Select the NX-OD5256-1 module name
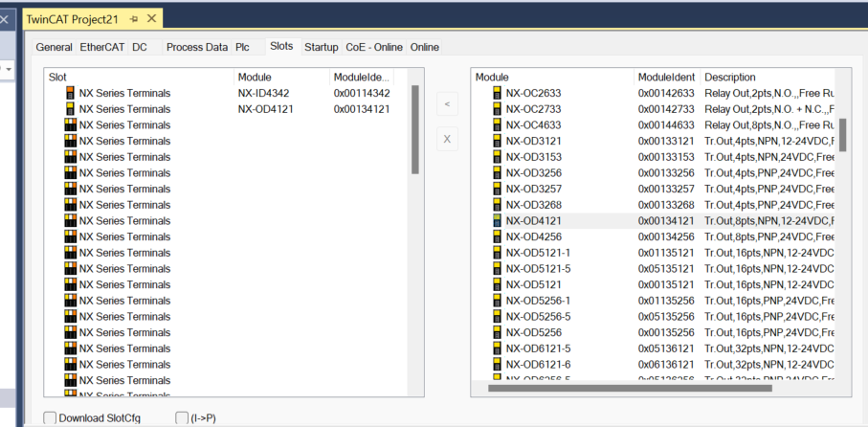The height and width of the screenshot is (427, 868). [538, 301]
